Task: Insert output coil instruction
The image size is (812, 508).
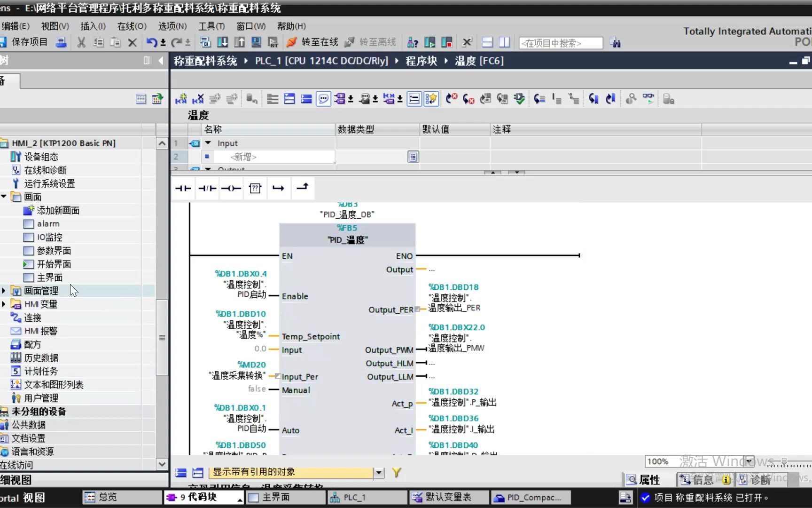Action: coord(231,189)
